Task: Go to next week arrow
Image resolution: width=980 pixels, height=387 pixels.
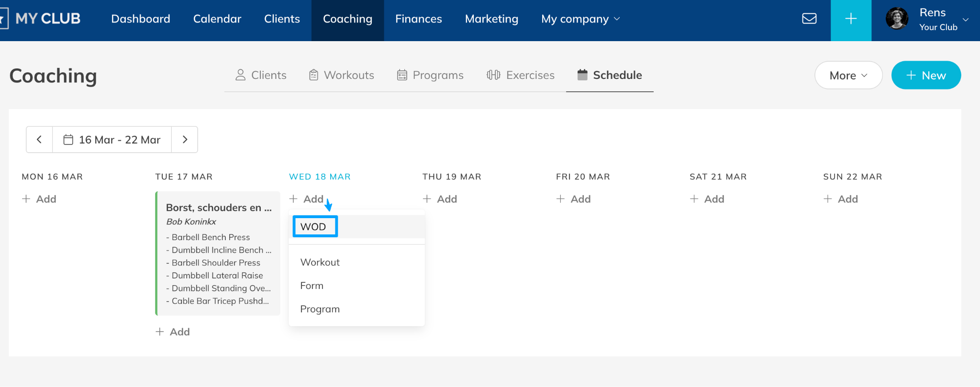Action: (x=185, y=140)
